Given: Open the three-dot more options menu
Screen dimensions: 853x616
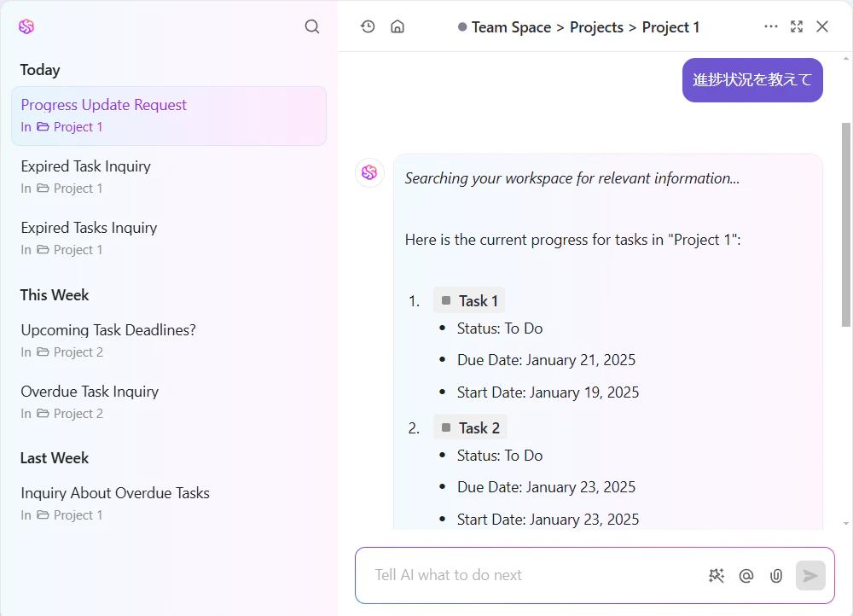Looking at the screenshot, I should [771, 26].
